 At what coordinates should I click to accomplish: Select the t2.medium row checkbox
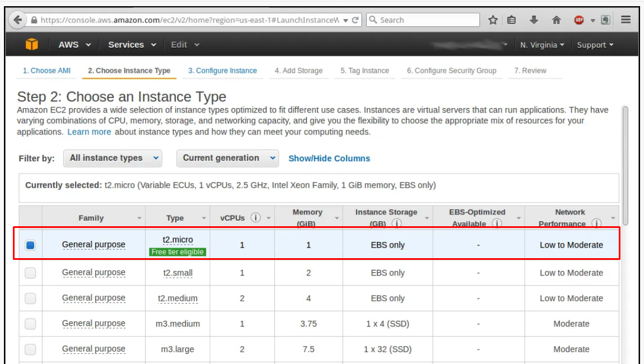pyautogui.click(x=30, y=298)
